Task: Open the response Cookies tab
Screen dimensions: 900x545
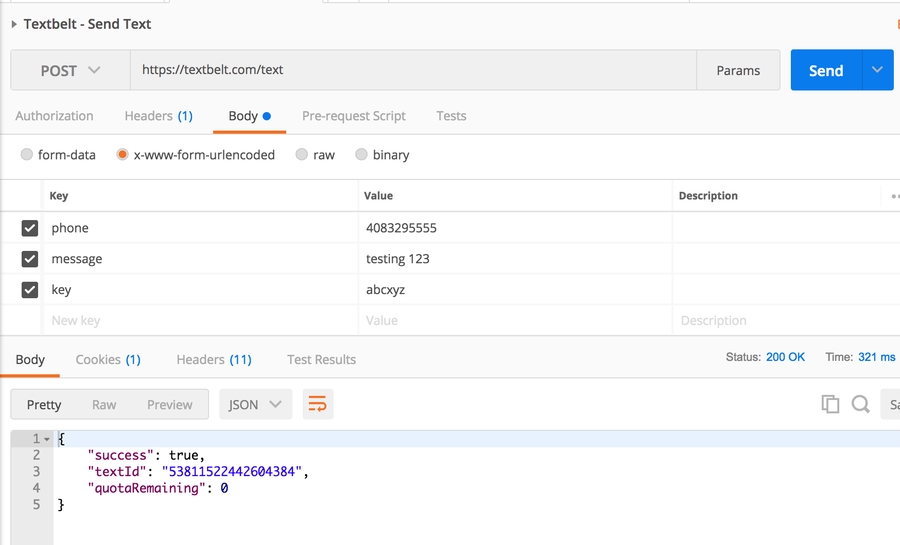Action: coord(107,359)
